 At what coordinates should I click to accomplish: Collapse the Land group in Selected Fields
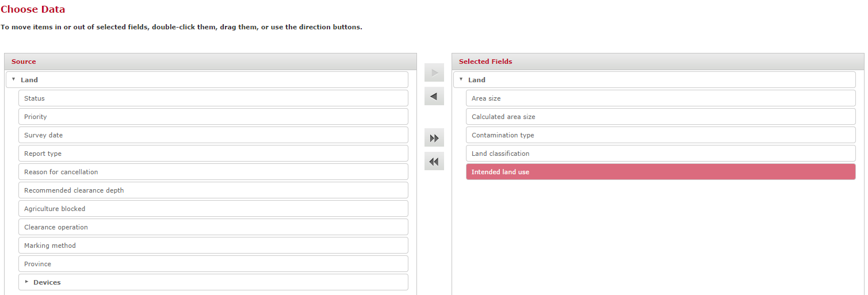461,79
